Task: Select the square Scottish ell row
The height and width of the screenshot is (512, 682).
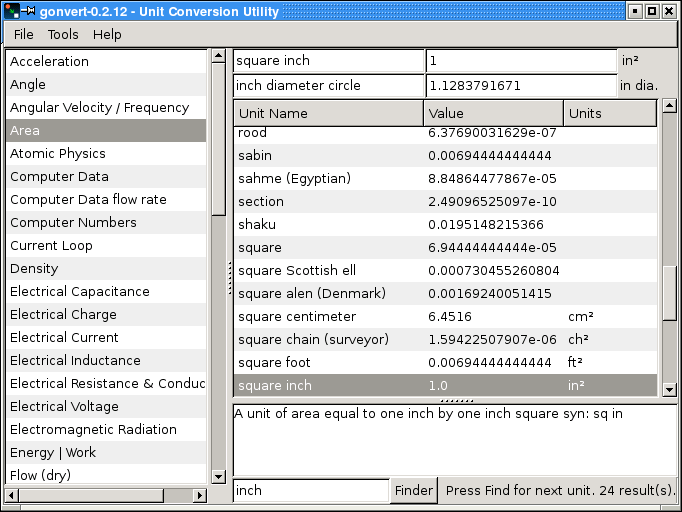Action: pos(445,271)
